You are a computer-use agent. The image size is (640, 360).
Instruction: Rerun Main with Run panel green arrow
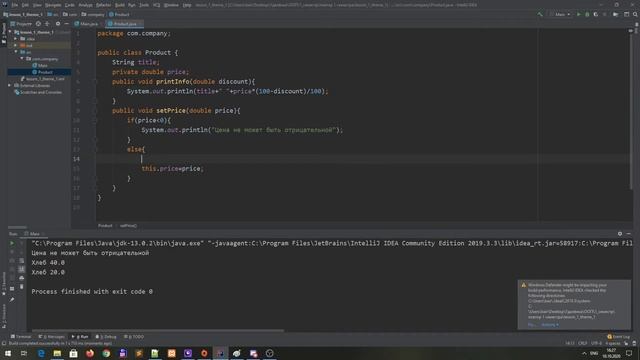[x=12, y=243]
